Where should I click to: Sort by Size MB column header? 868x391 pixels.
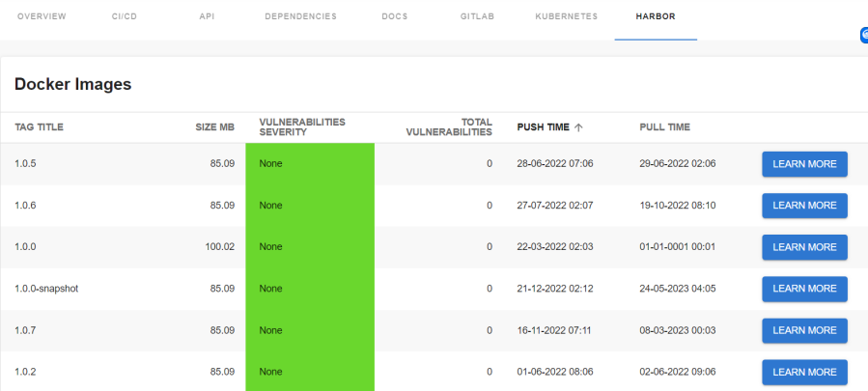[214, 127]
